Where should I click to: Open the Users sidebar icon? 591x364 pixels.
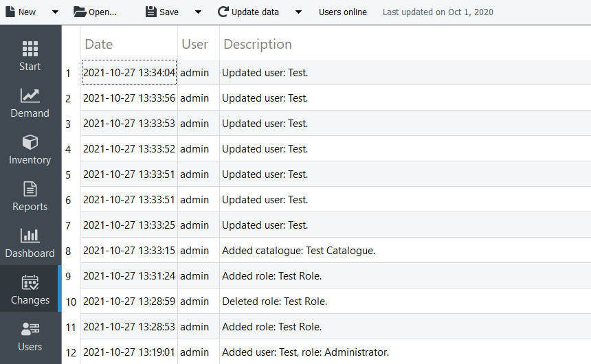point(30,329)
